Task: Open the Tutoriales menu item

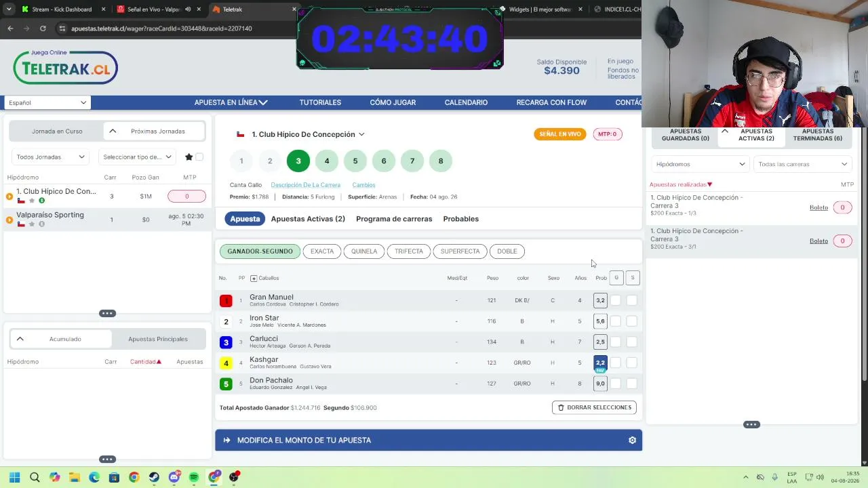Action: tap(320, 102)
